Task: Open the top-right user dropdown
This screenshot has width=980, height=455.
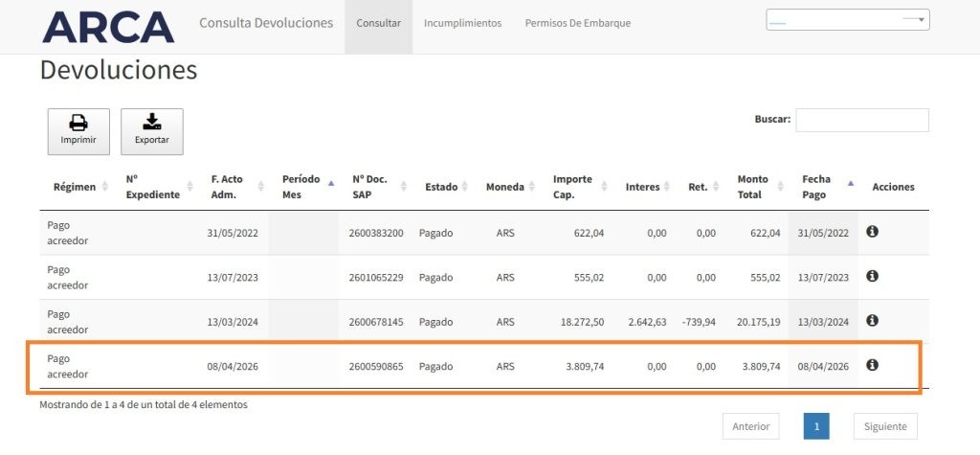Action: click(847, 19)
